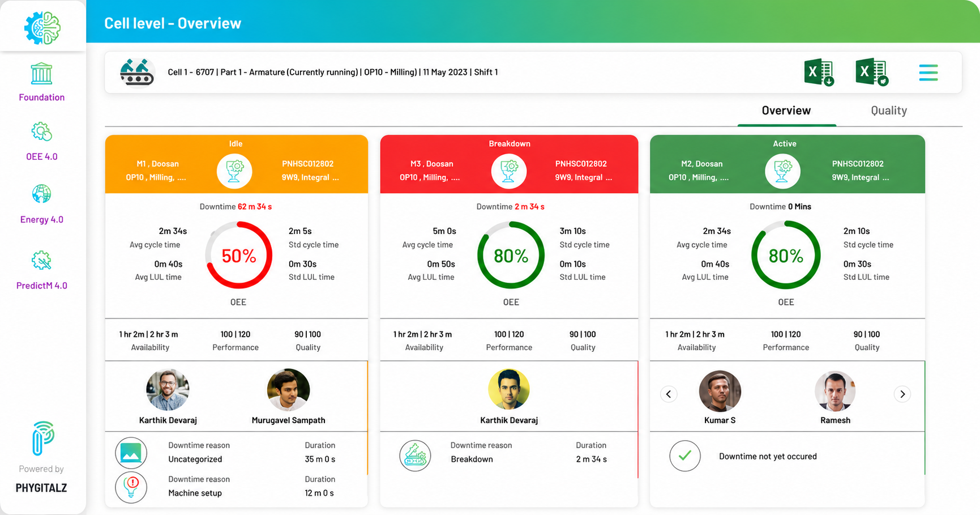Viewport: 980px width, 515px height.
Task: Click the Breakdown M3 card header
Action: coord(509,164)
